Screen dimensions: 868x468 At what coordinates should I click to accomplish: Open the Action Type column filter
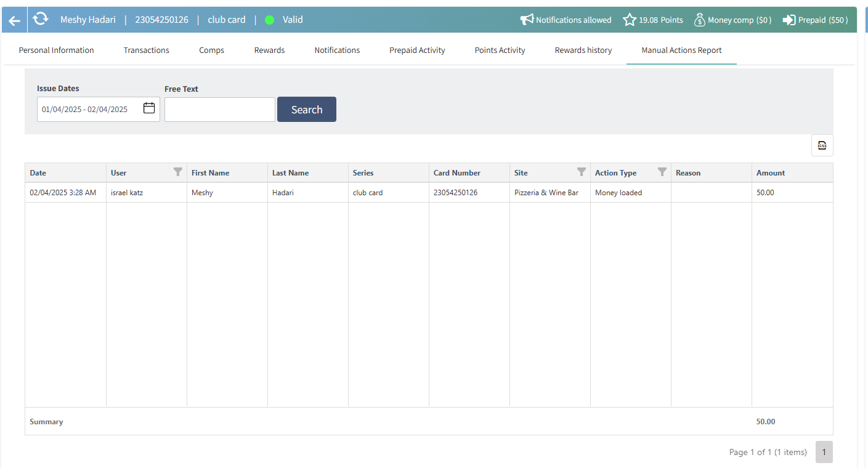tap(662, 172)
